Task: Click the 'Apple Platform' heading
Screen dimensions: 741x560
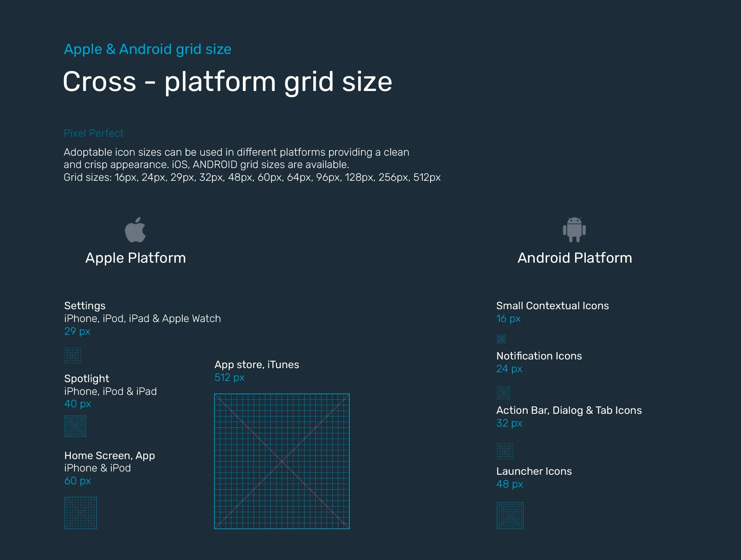Action: coord(135,258)
